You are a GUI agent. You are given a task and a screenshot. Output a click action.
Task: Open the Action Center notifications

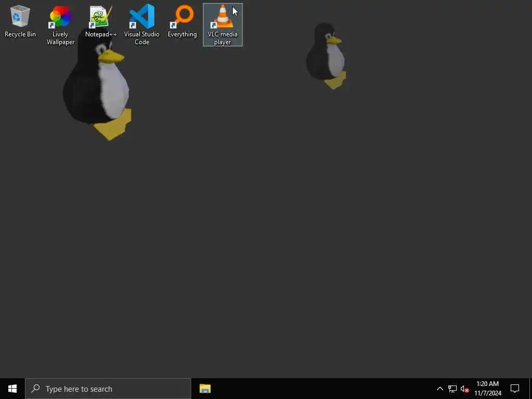coord(515,389)
